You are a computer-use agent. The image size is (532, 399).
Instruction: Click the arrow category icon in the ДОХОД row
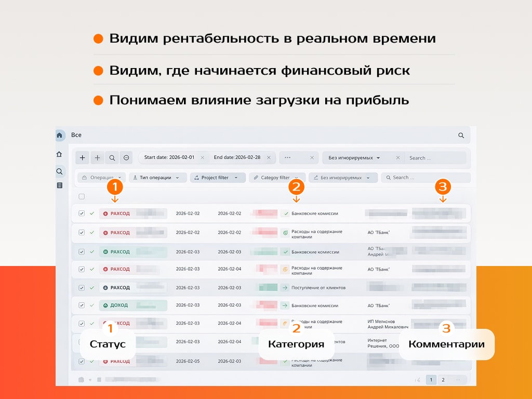pos(285,305)
